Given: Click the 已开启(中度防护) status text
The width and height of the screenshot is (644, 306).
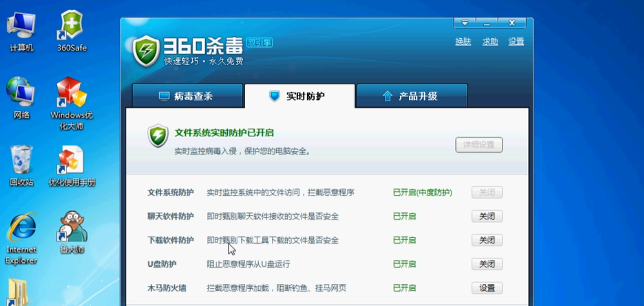Looking at the screenshot, I should coord(423,193).
